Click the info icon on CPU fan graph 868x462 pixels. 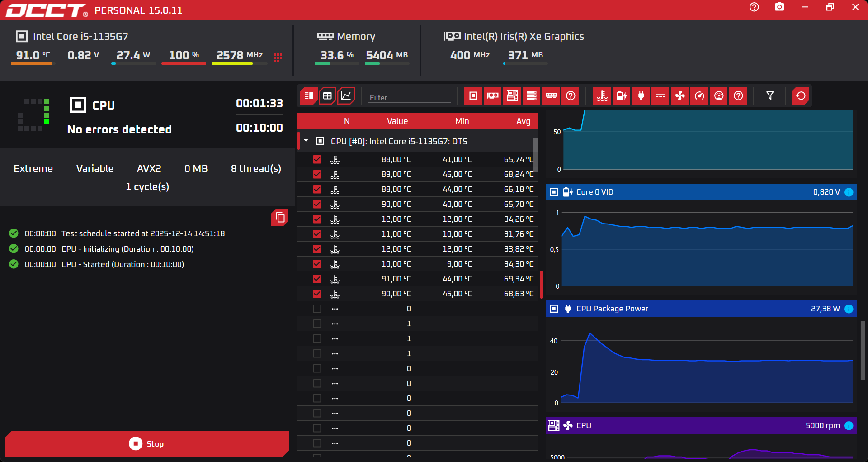tap(849, 426)
